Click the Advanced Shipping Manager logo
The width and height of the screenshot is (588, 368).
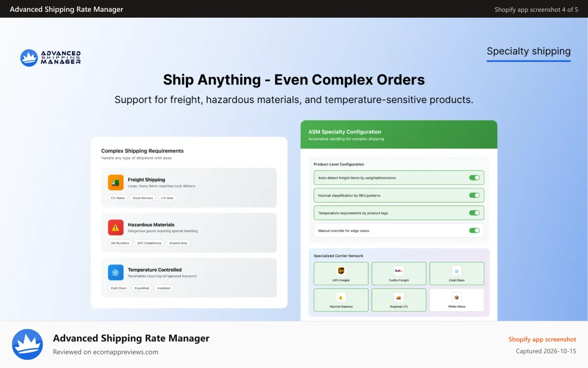(50, 57)
